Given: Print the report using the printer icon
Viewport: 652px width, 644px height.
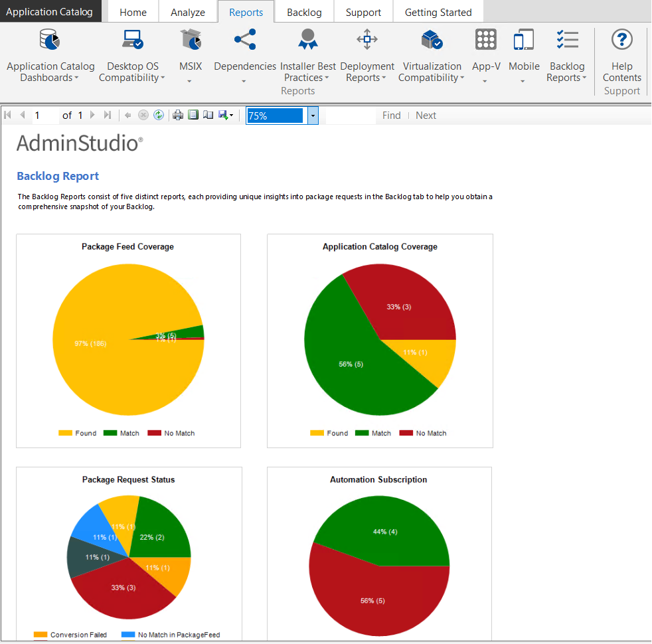Looking at the screenshot, I should click(178, 116).
